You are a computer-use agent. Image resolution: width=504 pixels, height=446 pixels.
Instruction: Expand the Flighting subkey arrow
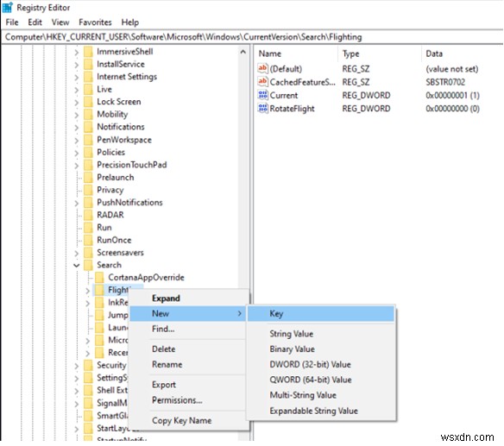(x=88, y=291)
